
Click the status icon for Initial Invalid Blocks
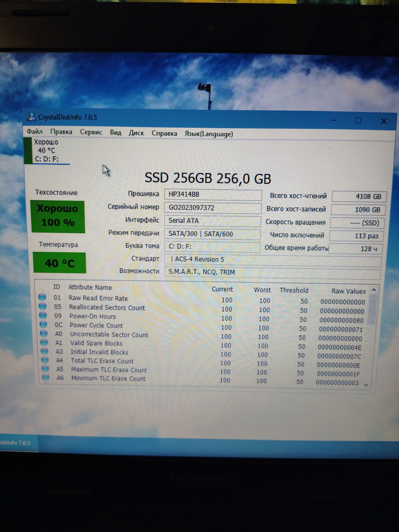pos(45,351)
